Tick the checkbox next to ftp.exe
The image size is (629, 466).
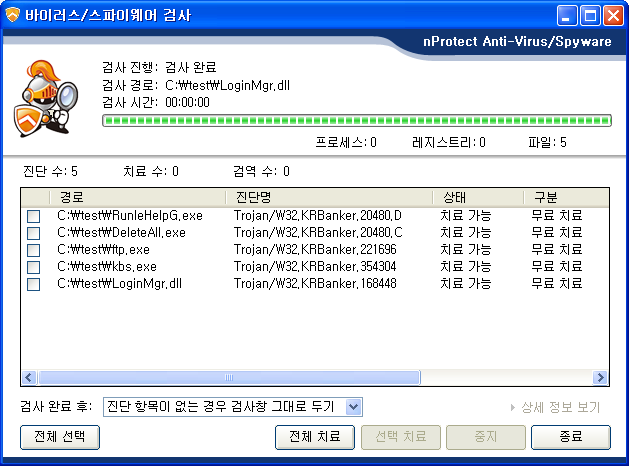tap(34, 250)
